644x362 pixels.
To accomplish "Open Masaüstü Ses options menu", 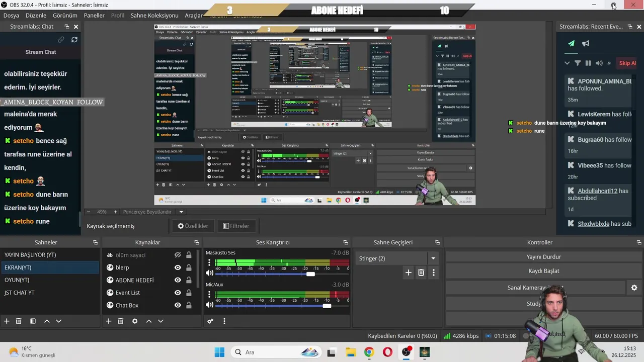I will pyautogui.click(x=209, y=263).
